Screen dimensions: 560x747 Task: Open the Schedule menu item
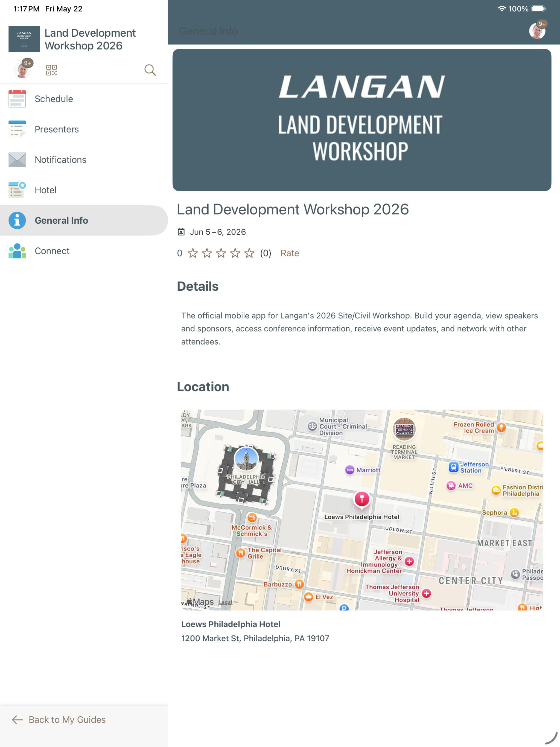[x=84, y=99]
